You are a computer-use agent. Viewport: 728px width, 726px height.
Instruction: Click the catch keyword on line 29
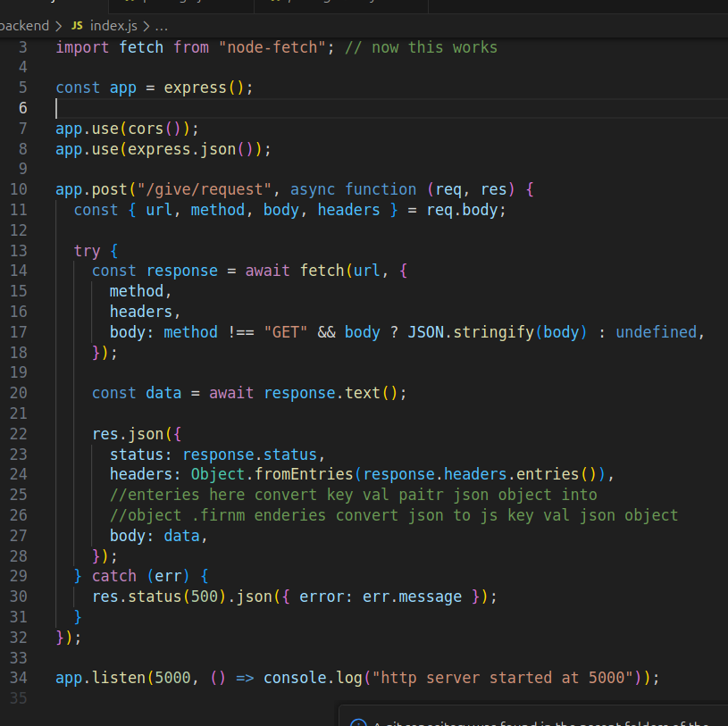point(113,576)
